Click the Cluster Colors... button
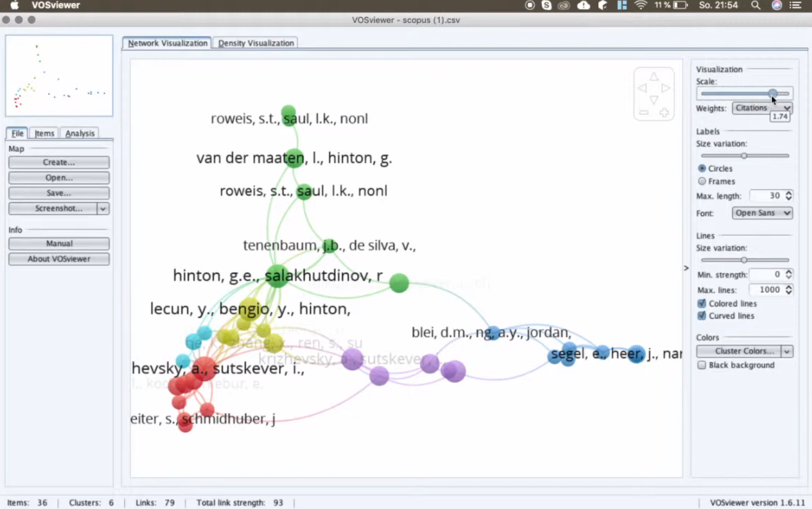Viewport: 812px width, 509px height. (740, 351)
